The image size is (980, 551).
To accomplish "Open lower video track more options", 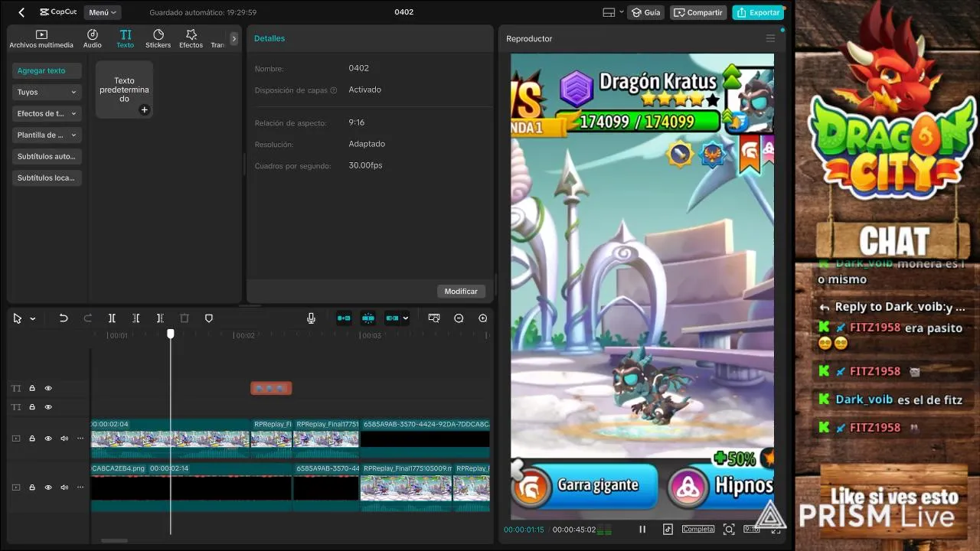I will (80, 487).
